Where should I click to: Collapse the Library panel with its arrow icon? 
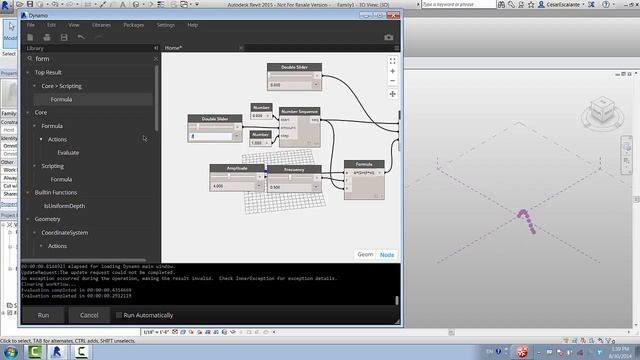tap(156, 48)
